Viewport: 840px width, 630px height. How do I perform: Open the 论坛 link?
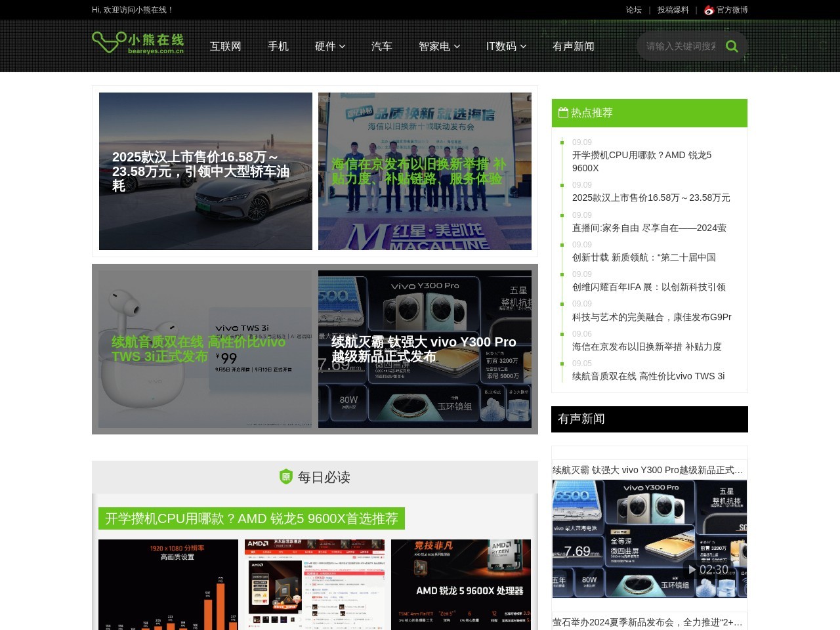(633, 10)
